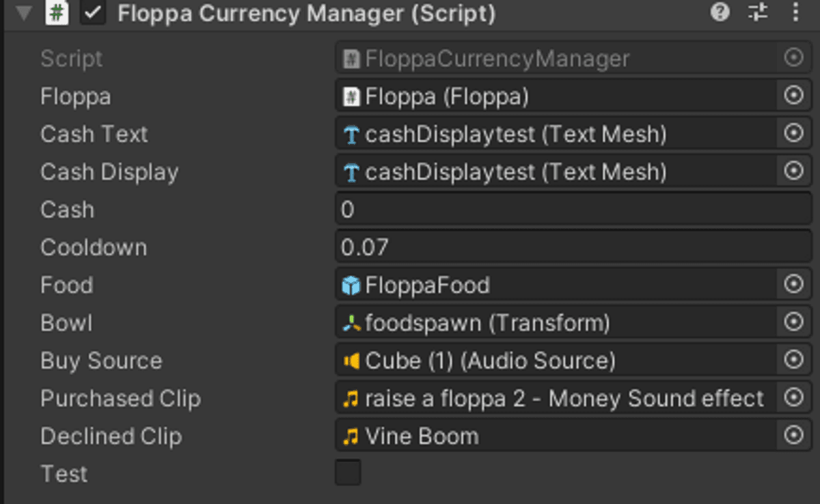
Task: Open object picker for Cash Display field
Action: 793,171
